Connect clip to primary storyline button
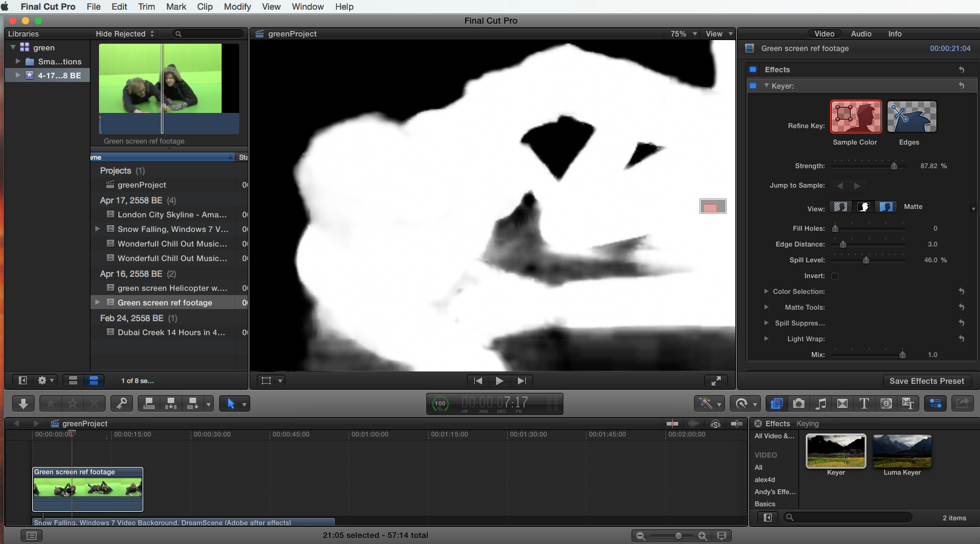The image size is (980, 544). [149, 404]
